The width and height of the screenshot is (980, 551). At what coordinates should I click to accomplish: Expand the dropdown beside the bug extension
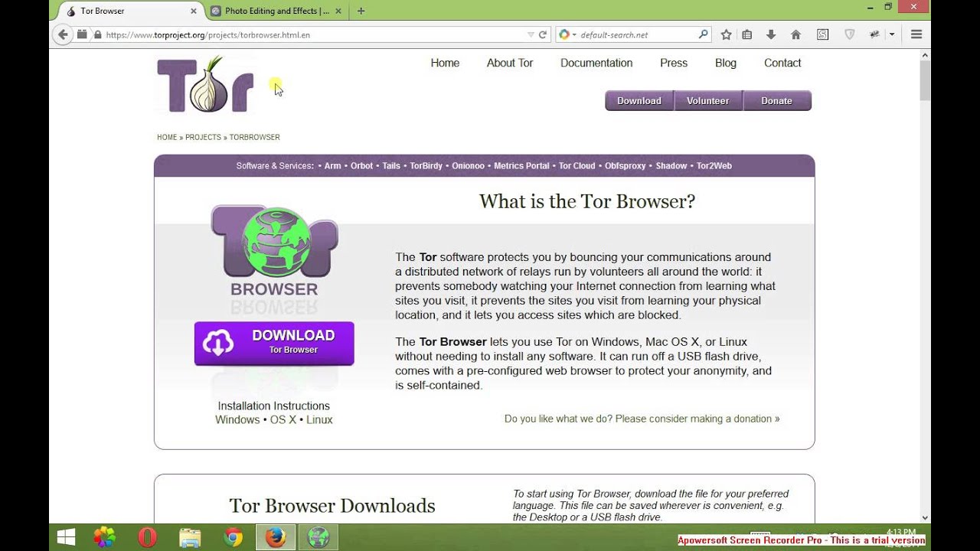(x=892, y=34)
